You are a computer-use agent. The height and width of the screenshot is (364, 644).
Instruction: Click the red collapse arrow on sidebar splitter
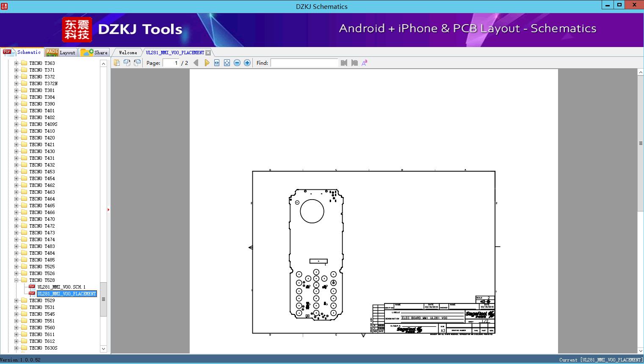coord(108,210)
